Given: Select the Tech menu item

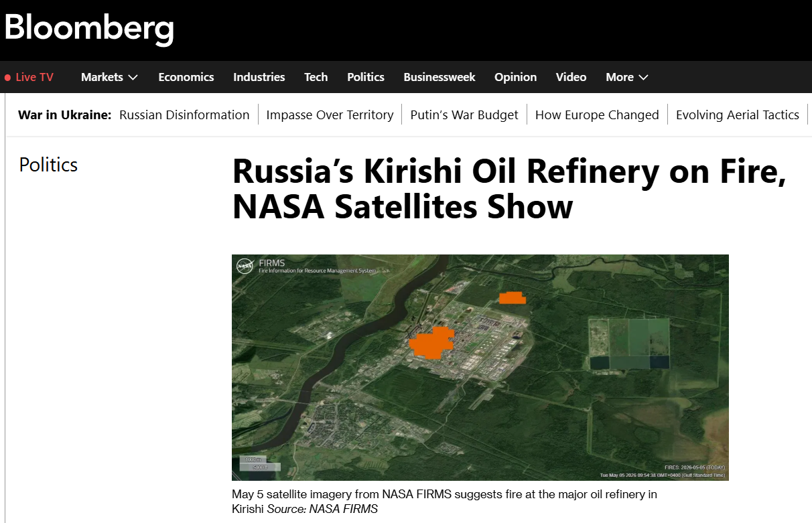Looking at the screenshot, I should tap(316, 77).
